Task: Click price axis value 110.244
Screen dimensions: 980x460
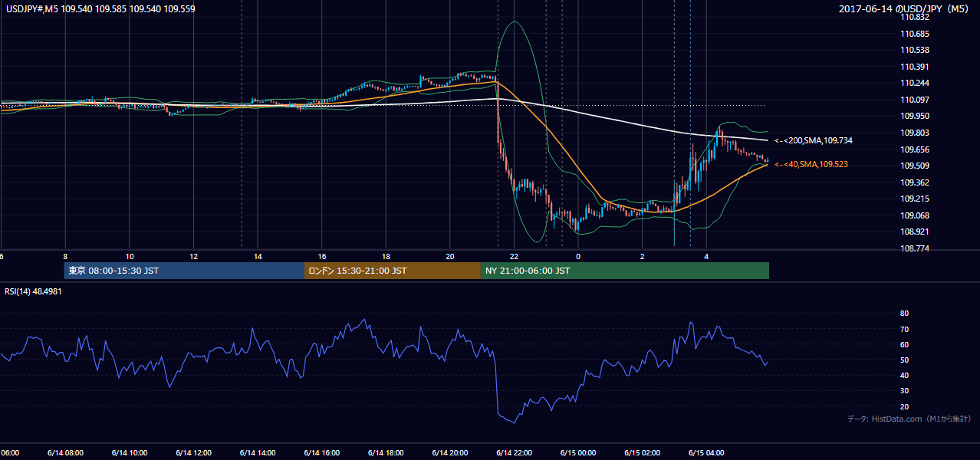Action: click(916, 84)
